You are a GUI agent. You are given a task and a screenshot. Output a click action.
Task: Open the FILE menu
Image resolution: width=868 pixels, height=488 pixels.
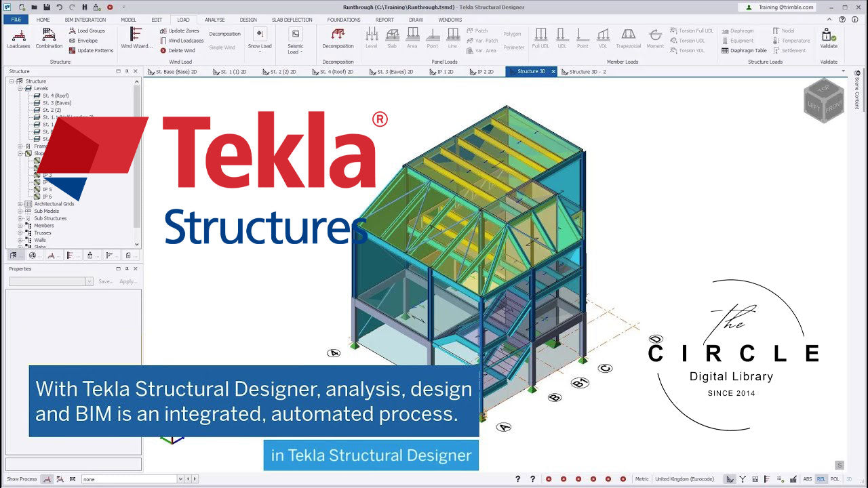pyautogui.click(x=16, y=20)
